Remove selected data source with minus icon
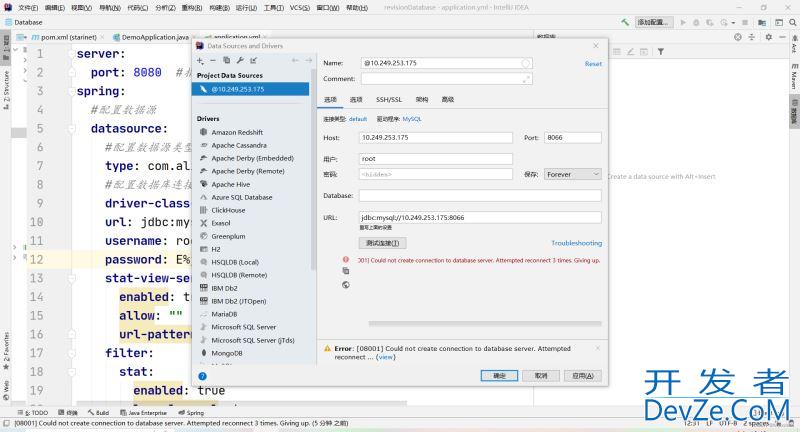This screenshot has height=432, width=800. (x=213, y=60)
